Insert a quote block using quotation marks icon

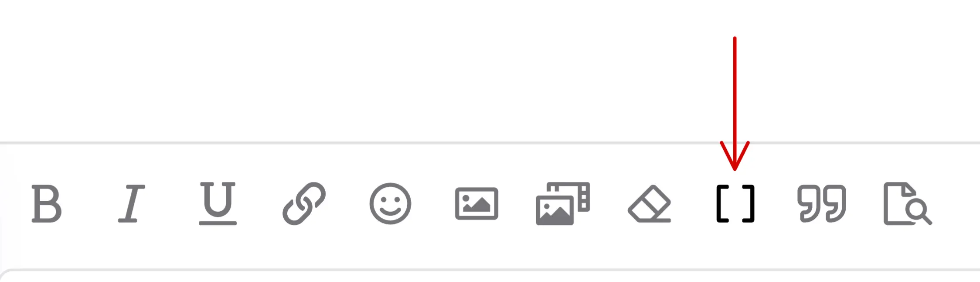822,203
